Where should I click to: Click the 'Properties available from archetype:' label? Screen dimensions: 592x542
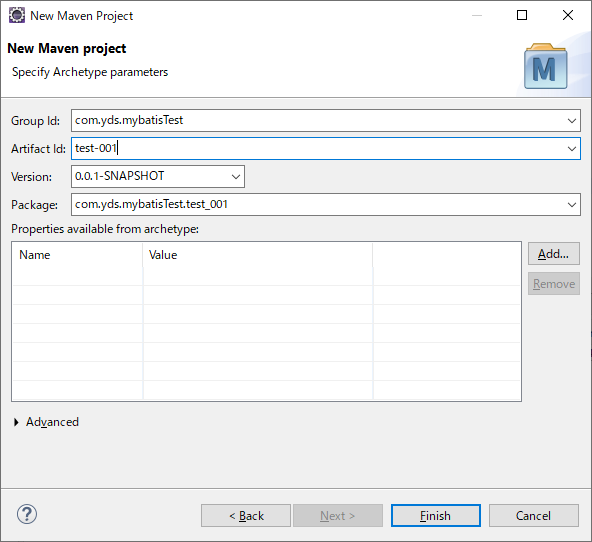(105, 229)
